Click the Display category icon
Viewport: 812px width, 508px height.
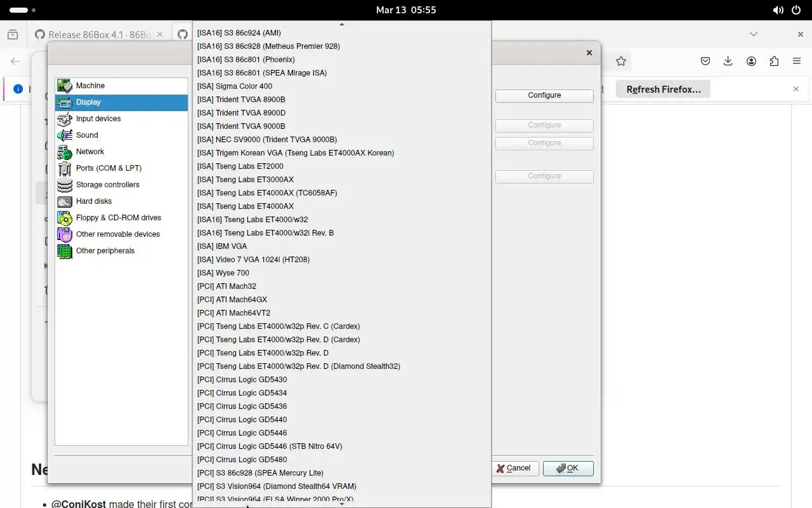point(65,102)
